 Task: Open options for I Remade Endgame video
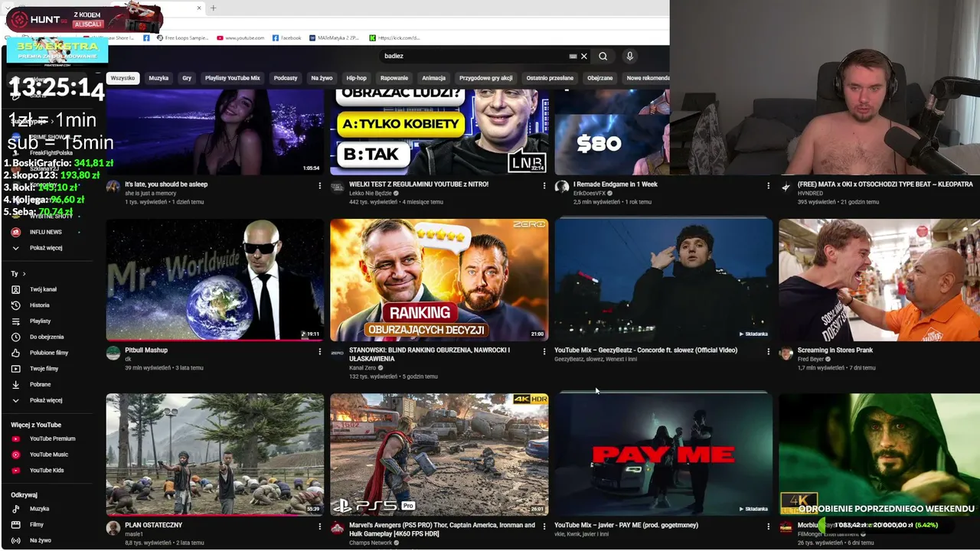point(768,185)
